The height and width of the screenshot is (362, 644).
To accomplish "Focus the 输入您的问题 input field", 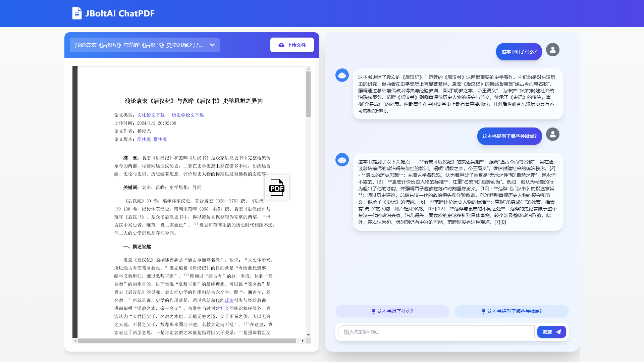I will tap(436, 332).
